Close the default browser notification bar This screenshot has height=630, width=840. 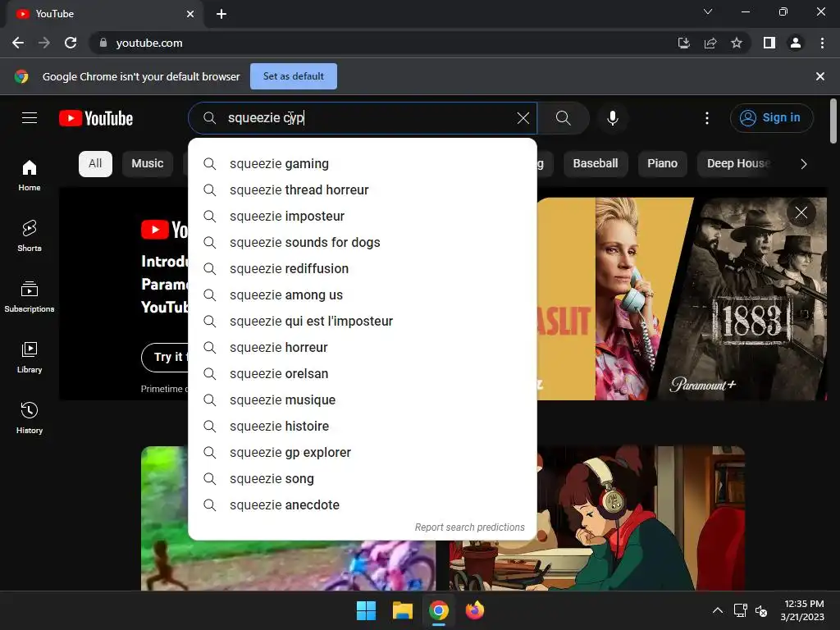819,76
